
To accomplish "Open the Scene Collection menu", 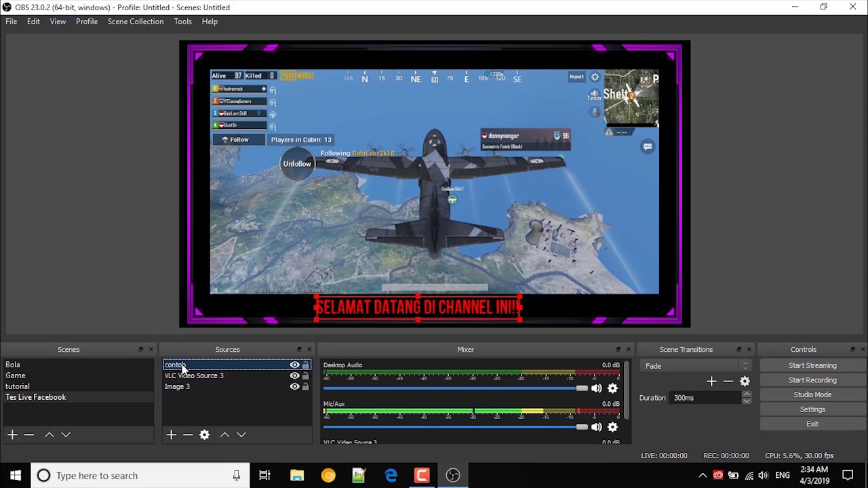I will (136, 22).
